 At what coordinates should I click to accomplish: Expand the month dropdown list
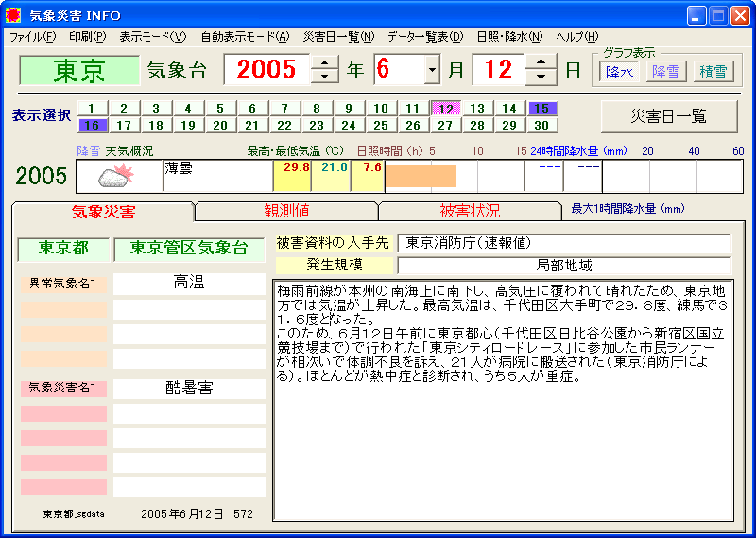[x=433, y=69]
